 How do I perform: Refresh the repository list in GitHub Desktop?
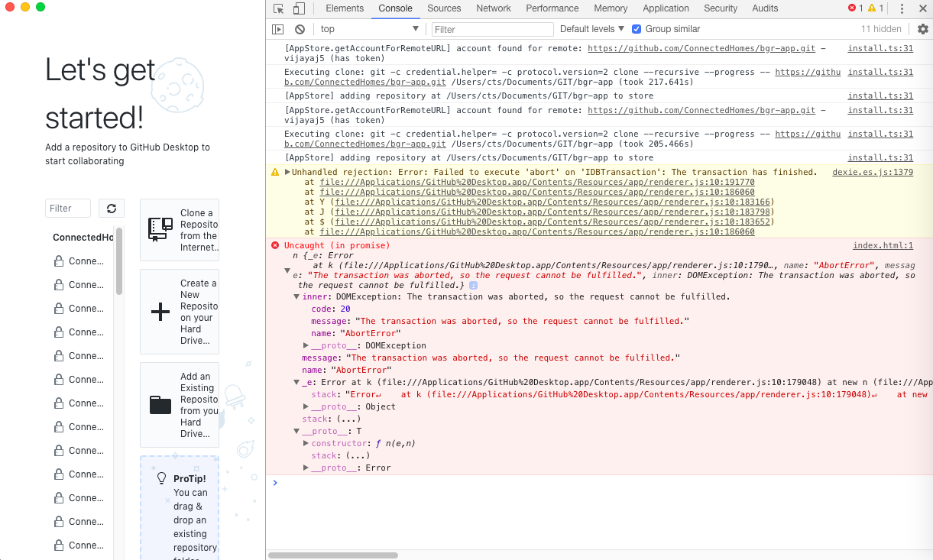pyautogui.click(x=112, y=208)
